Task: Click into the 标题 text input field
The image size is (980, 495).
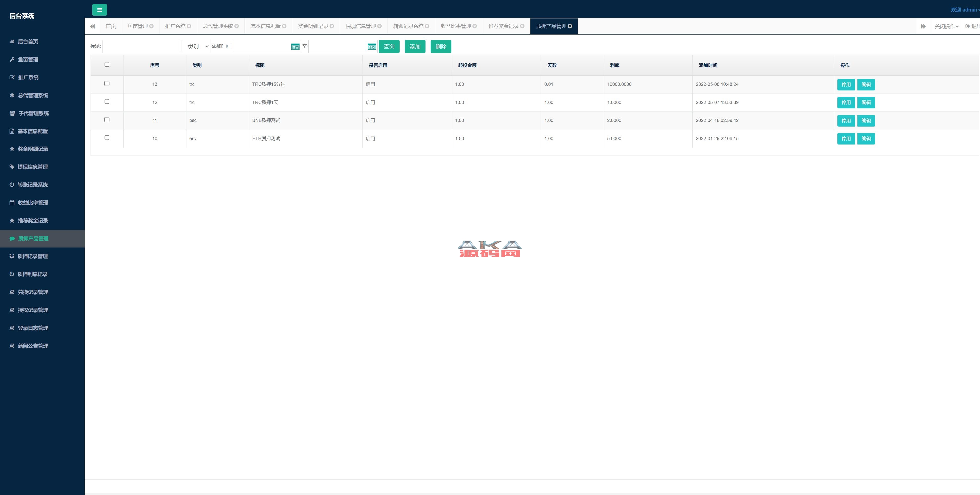Action: 141,46
